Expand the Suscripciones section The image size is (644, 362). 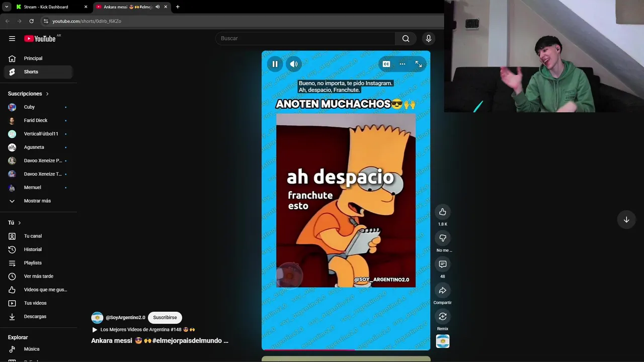pos(29,94)
